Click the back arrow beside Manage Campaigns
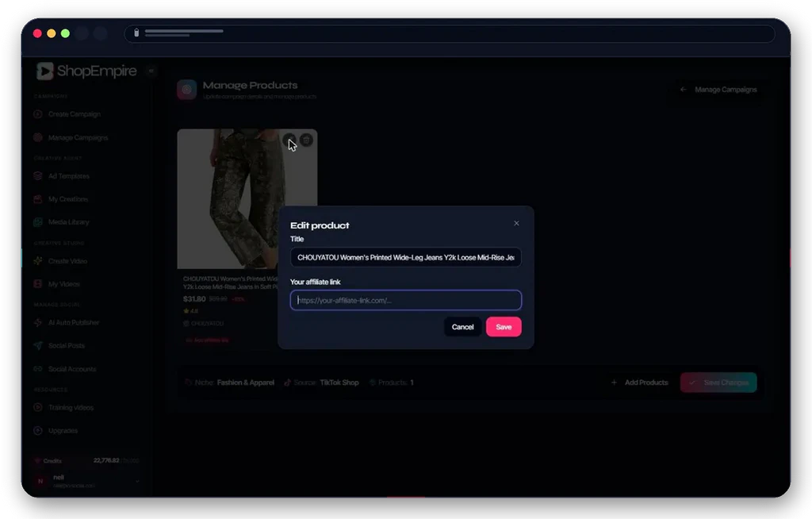The image size is (812, 519). (x=684, y=90)
